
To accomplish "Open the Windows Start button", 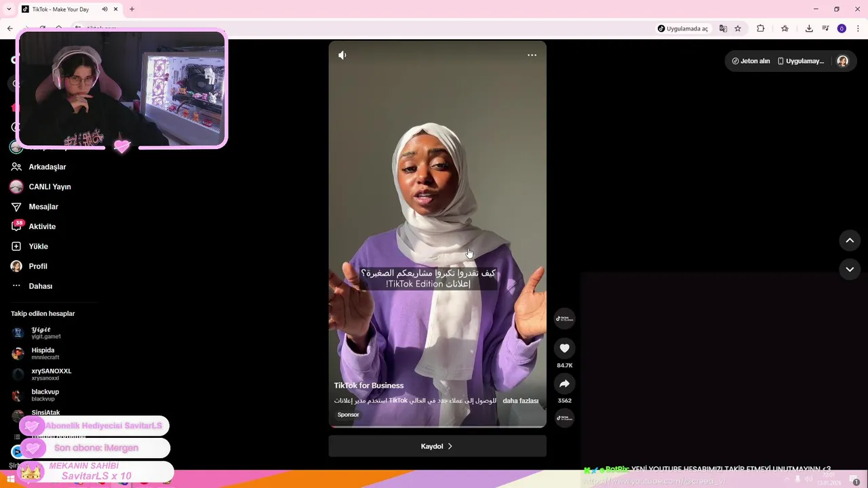I will pyautogui.click(x=11, y=480).
